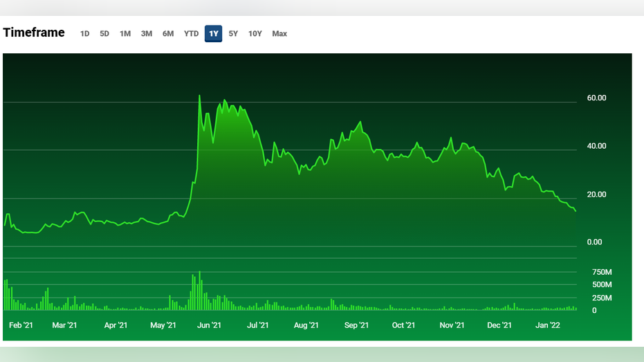Click the Jul '21 date label
The image size is (644, 362).
(257, 325)
